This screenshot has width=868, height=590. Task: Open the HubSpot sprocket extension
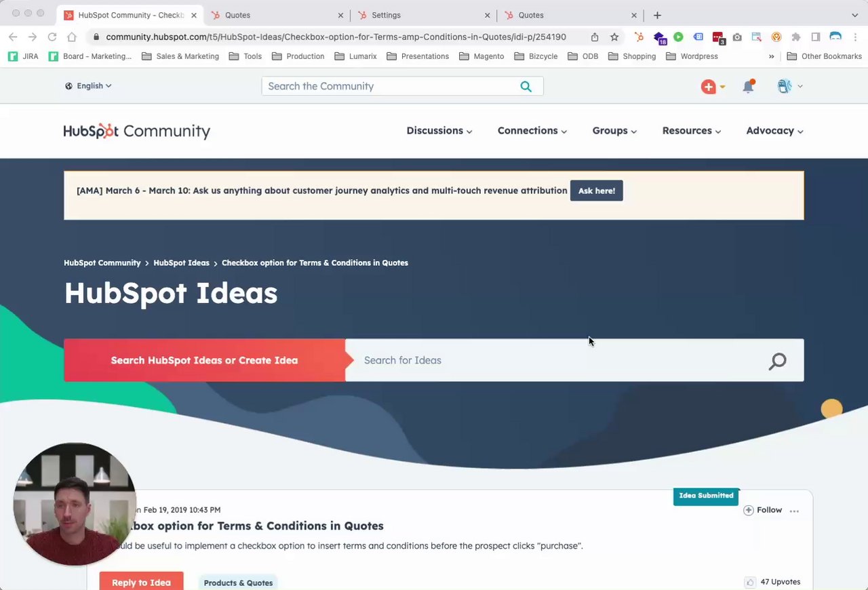click(639, 37)
